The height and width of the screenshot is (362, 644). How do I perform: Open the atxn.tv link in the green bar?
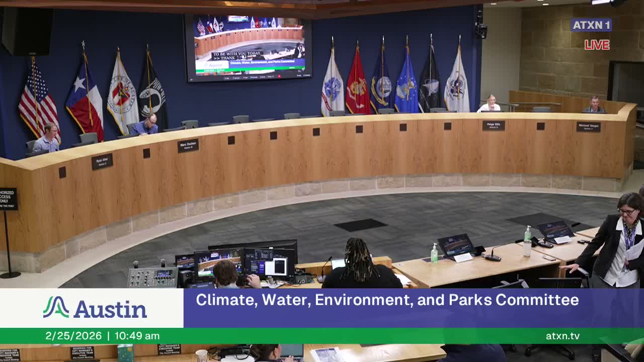(562, 336)
